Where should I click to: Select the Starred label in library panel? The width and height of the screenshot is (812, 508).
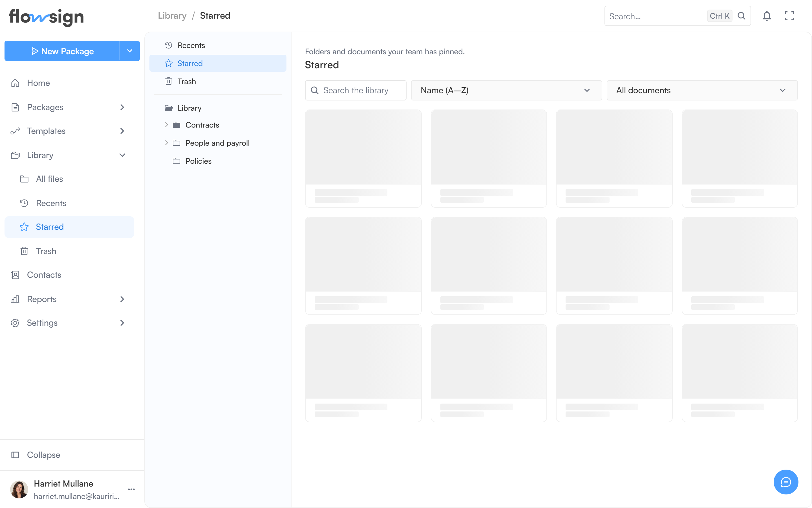point(190,63)
